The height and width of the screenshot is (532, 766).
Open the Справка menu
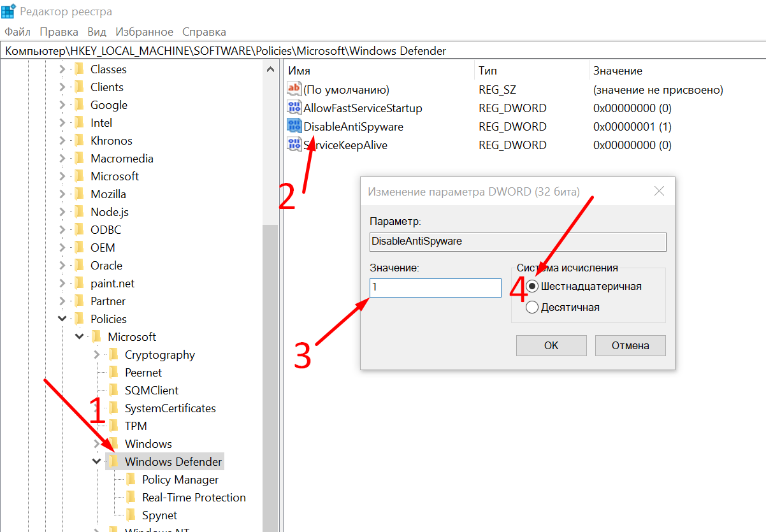204,32
